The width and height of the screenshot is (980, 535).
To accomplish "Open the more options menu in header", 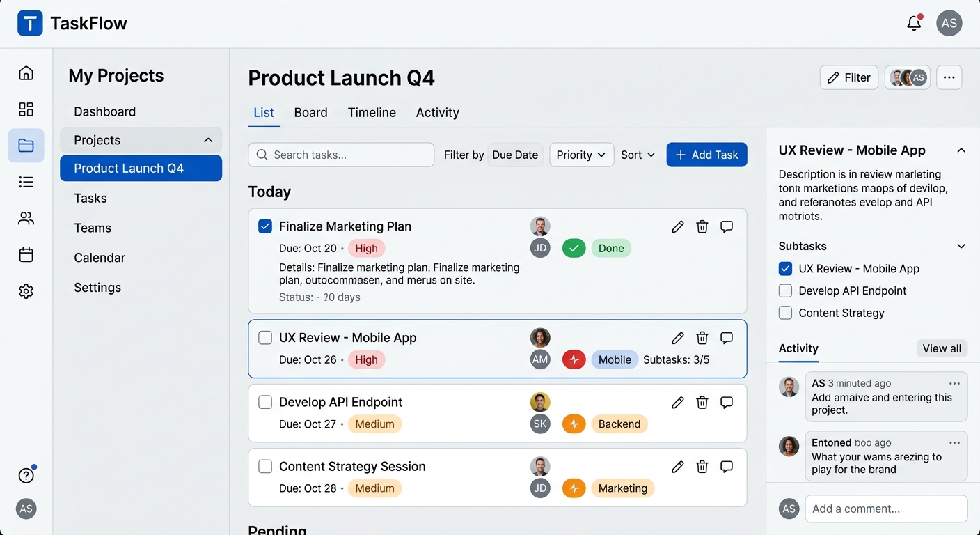I will (x=949, y=77).
